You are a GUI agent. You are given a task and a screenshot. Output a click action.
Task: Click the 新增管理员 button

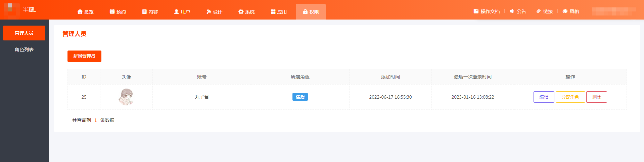tap(84, 56)
